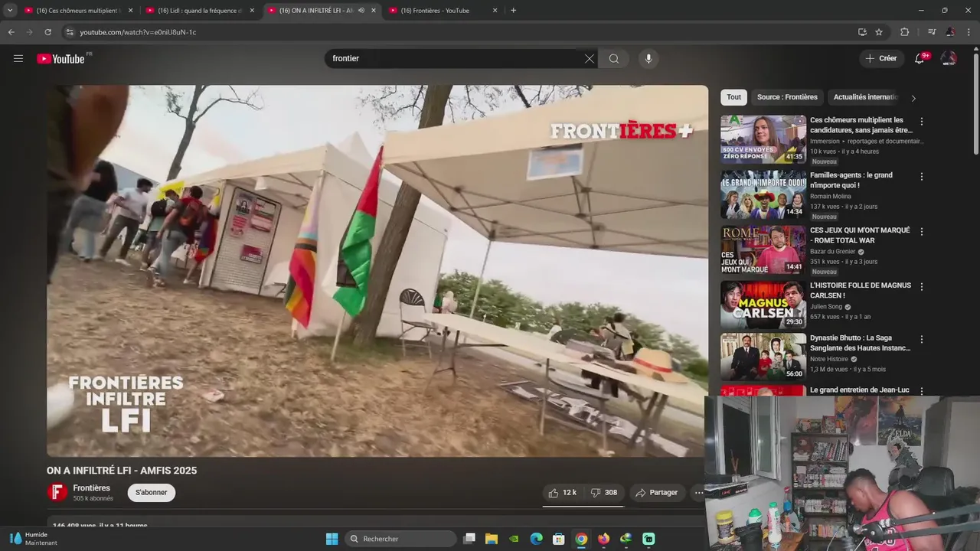
Task: Open options menu for the Ces chômeurs video
Action: (922, 122)
